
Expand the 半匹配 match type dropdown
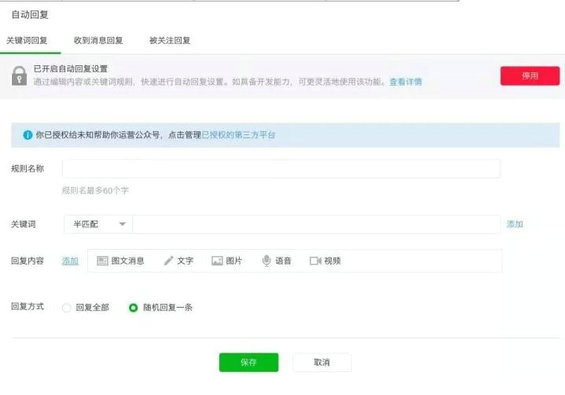click(99, 224)
